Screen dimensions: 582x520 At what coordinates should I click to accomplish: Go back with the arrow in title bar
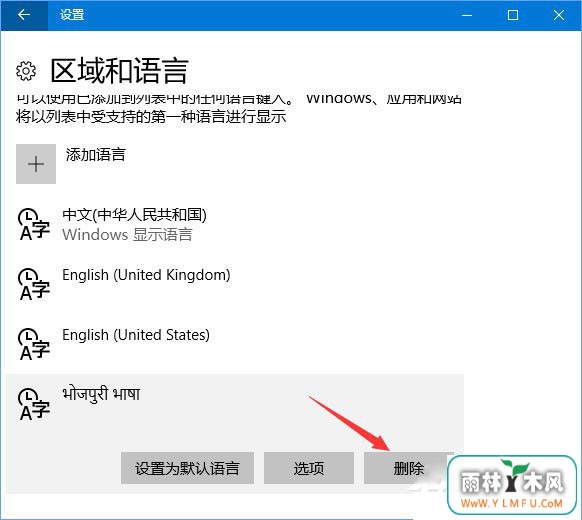tap(24, 15)
